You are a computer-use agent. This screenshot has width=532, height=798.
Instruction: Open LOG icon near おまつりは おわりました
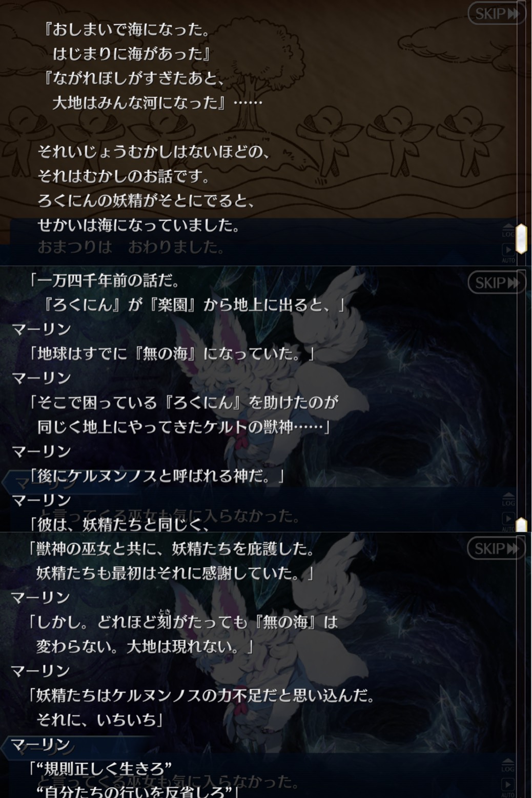point(508,230)
